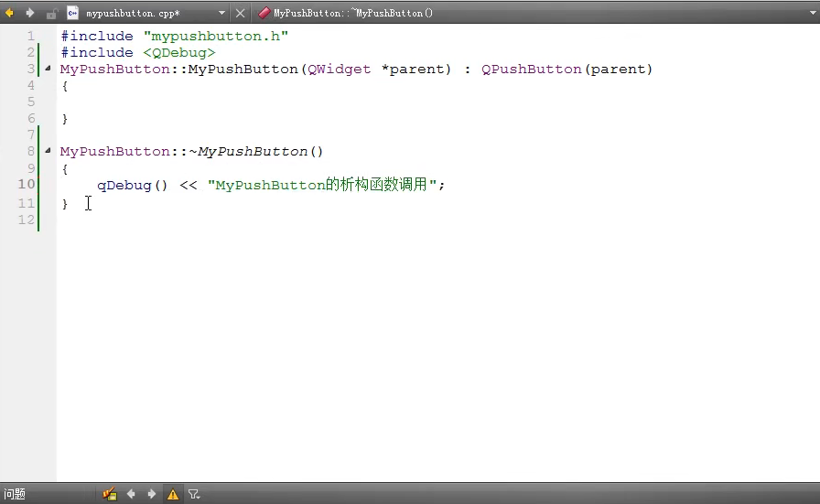
Task: Click the "mypushbutton.h" include string
Action: (215, 36)
